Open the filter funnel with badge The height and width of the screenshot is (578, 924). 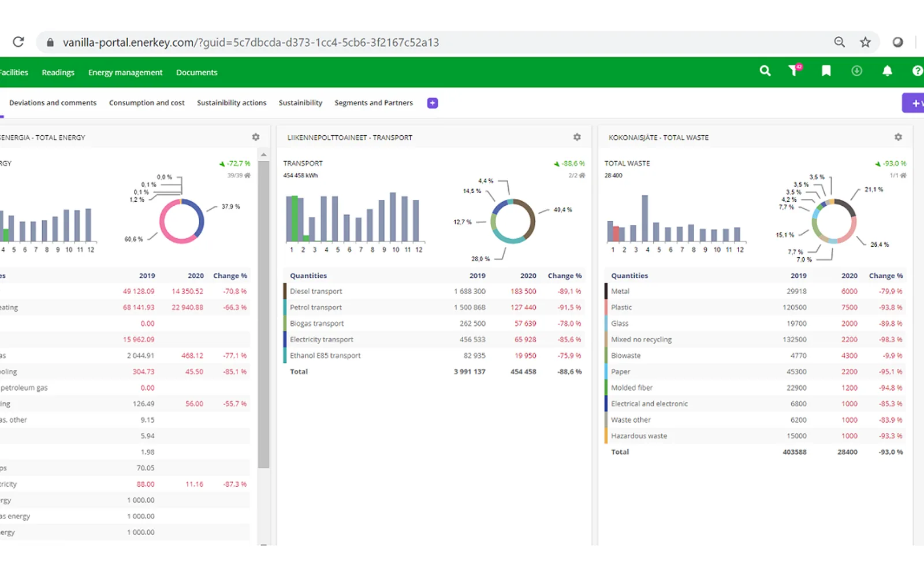(x=795, y=70)
